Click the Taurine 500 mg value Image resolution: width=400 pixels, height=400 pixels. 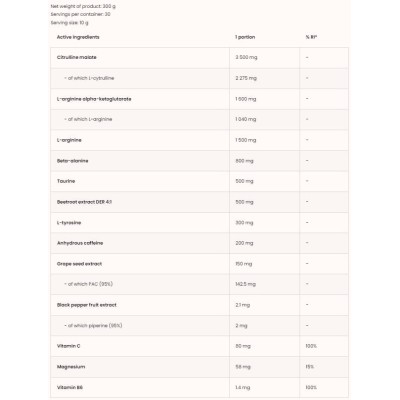[244, 181]
